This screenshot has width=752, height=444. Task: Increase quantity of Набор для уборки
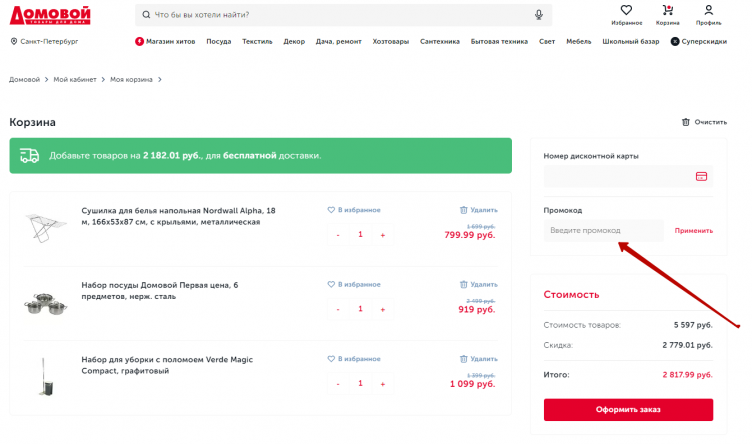coord(383,384)
